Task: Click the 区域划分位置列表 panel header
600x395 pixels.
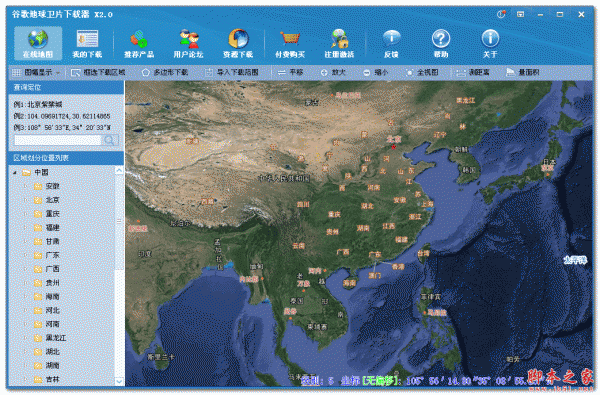Action: pos(66,158)
